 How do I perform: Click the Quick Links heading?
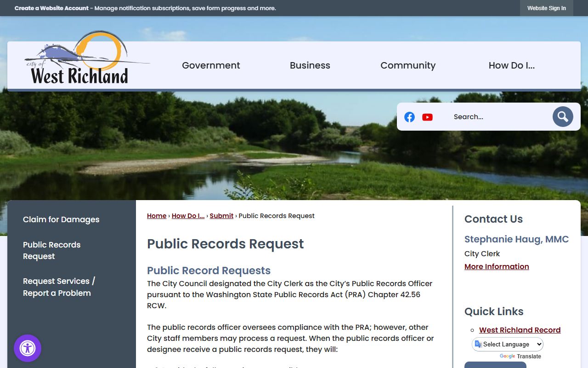tap(494, 311)
